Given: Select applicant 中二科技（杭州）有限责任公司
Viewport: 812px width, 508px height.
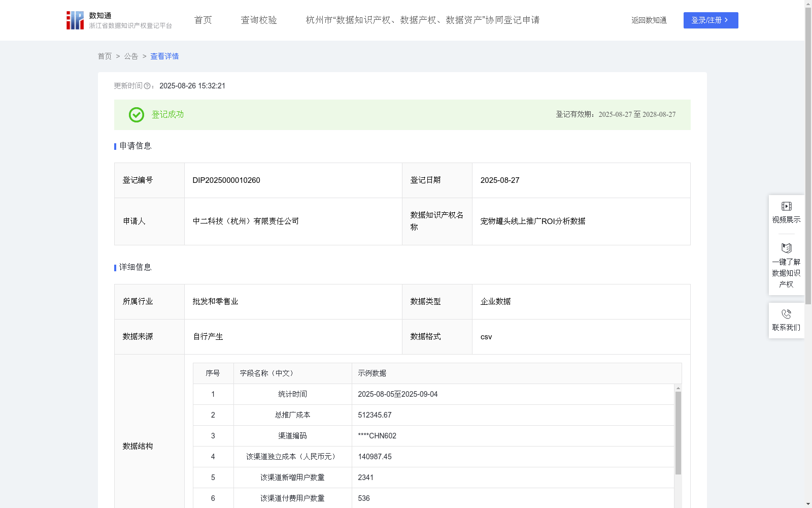Looking at the screenshot, I should [246, 221].
